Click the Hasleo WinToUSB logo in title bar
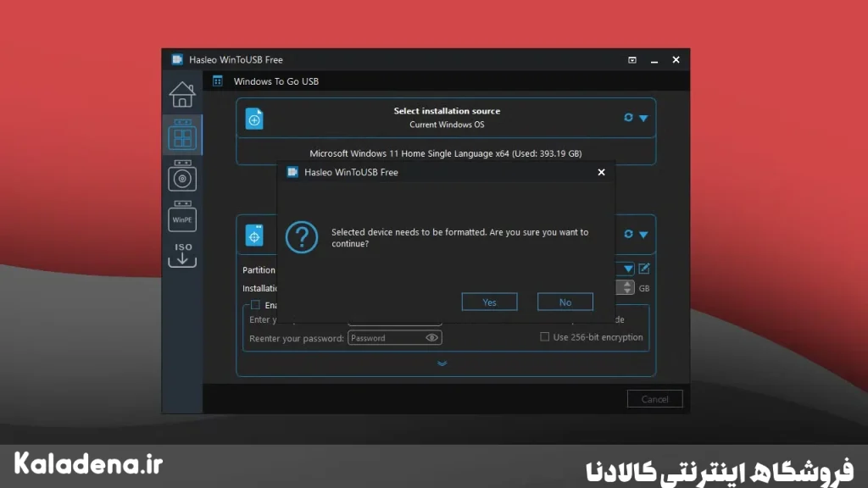The image size is (868, 488). [x=177, y=59]
